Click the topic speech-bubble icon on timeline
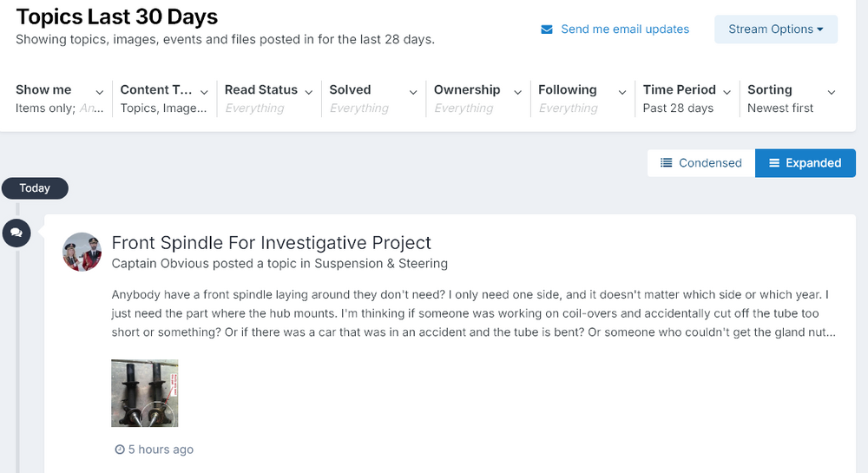 pos(16,233)
